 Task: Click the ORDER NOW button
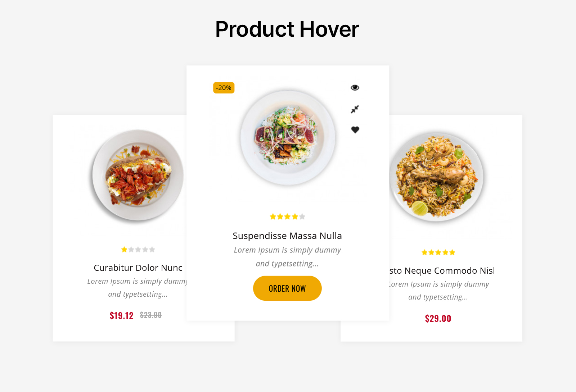pos(287,288)
